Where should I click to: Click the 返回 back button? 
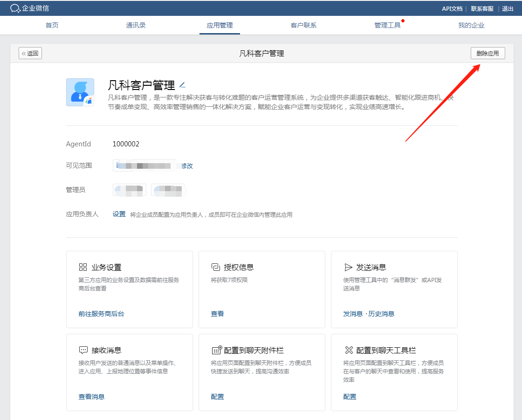[x=30, y=53]
